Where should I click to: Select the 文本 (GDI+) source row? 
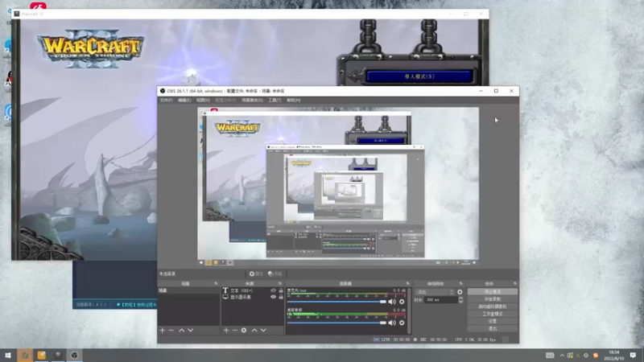(253, 290)
